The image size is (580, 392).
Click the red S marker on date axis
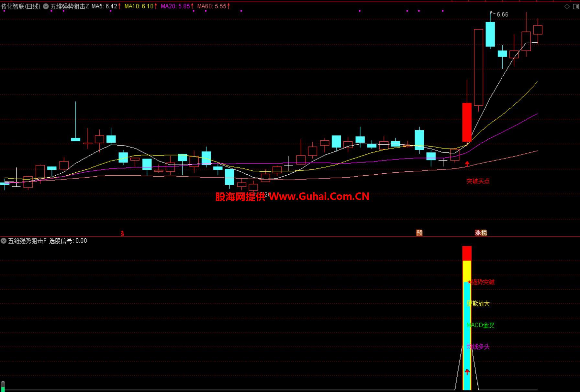click(122, 233)
